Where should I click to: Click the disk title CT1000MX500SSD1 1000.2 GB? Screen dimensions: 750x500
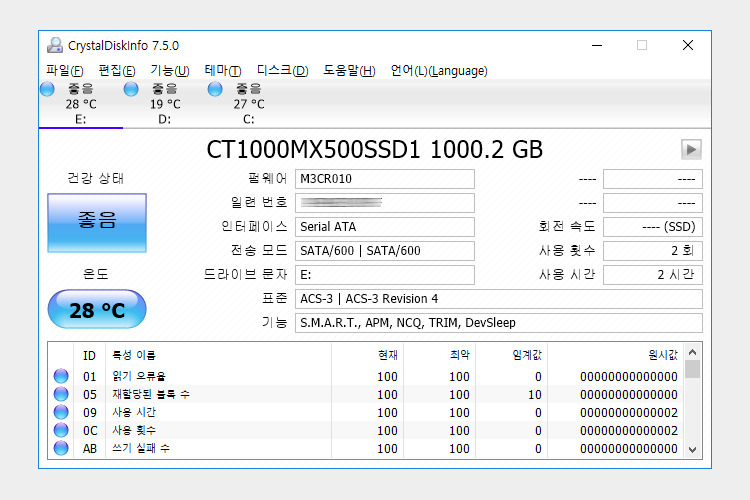point(375,150)
